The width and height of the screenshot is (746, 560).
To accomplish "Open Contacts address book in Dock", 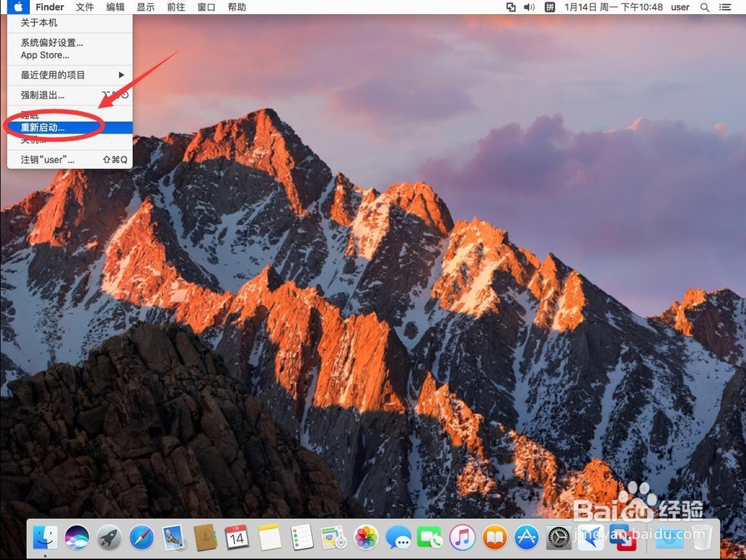I will [x=206, y=538].
